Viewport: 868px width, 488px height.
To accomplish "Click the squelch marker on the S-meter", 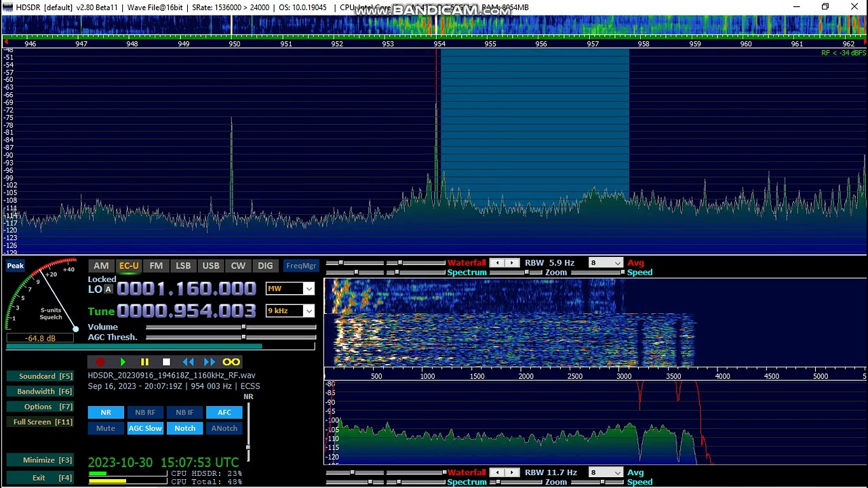I will pos(75,329).
